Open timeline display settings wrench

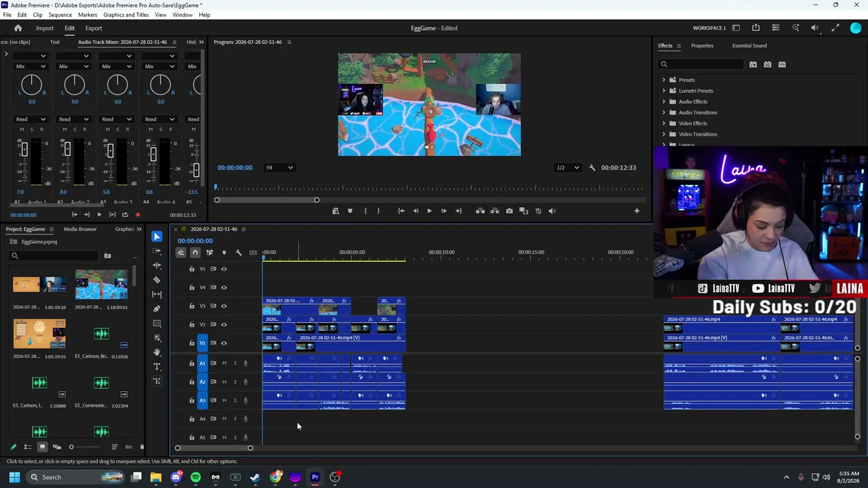pos(239,253)
